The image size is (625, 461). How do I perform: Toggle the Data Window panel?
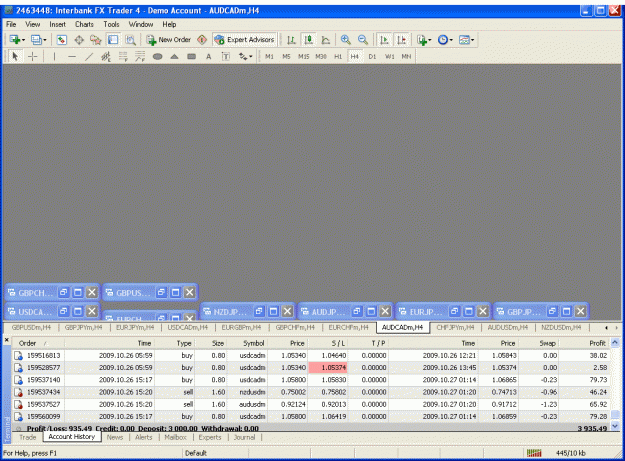pyautogui.click(x=79, y=40)
